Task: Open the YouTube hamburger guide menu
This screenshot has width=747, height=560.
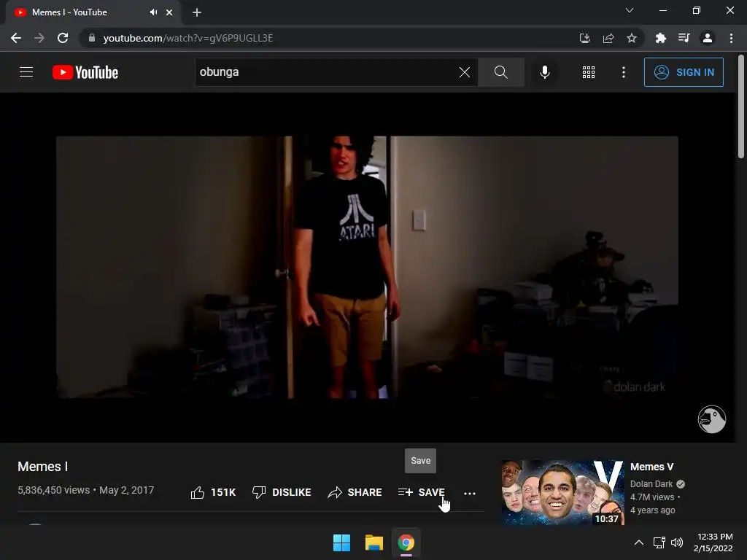Action: coord(26,72)
